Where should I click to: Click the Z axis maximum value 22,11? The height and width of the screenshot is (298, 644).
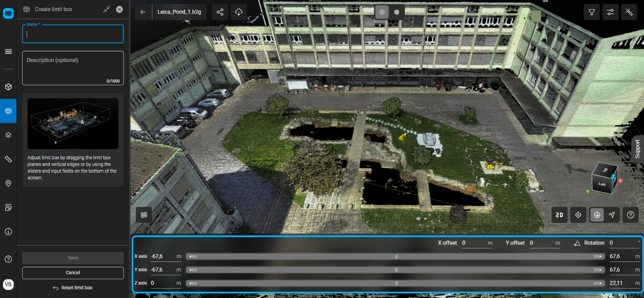[624, 283]
